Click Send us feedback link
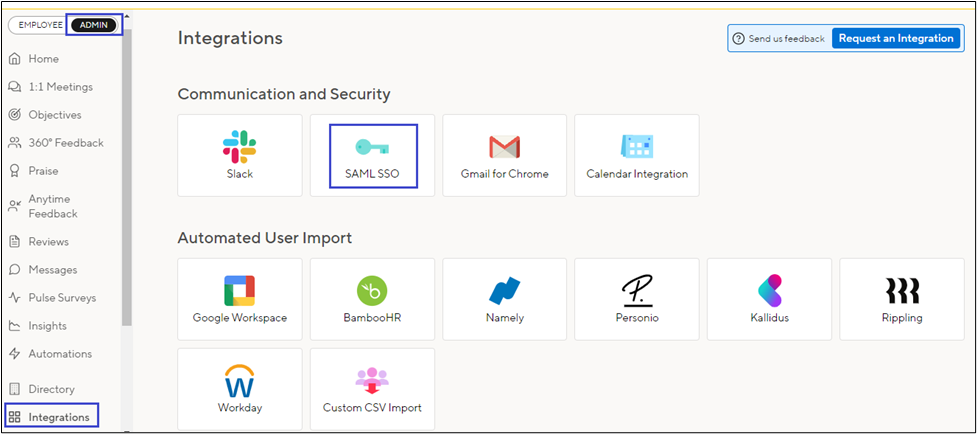Viewport: 977px width, 434px height. [x=778, y=39]
